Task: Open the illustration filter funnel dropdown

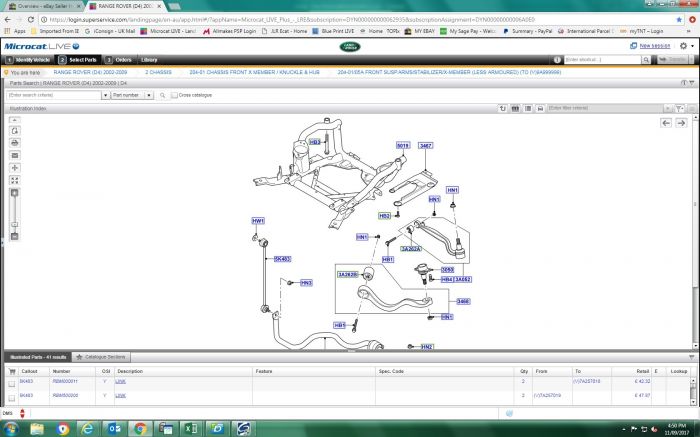Action: [x=679, y=108]
